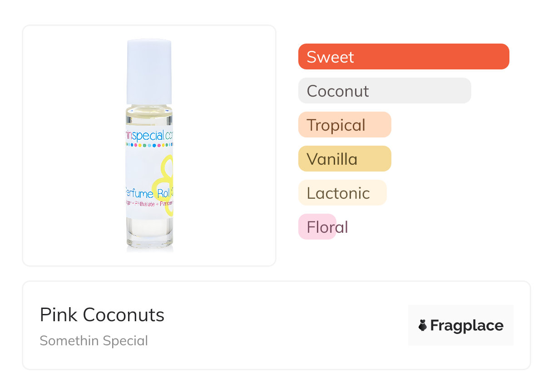Click the row of colorful dots on the label

point(149,146)
